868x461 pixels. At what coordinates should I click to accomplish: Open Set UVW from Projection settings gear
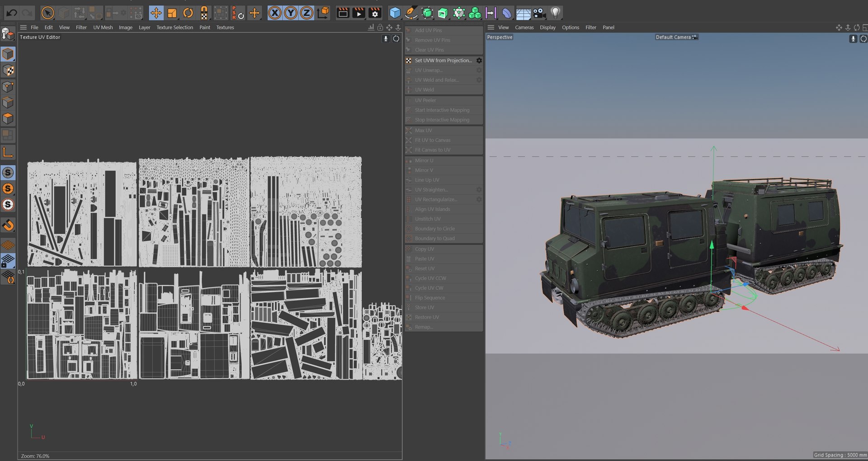coord(479,61)
